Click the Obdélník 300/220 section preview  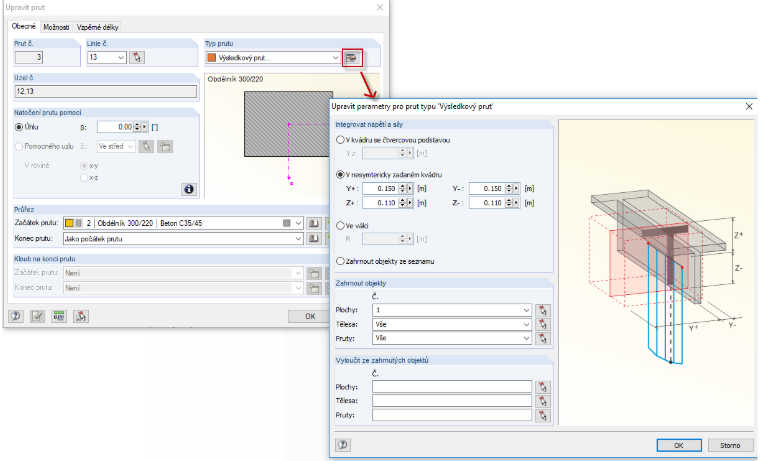point(288,124)
